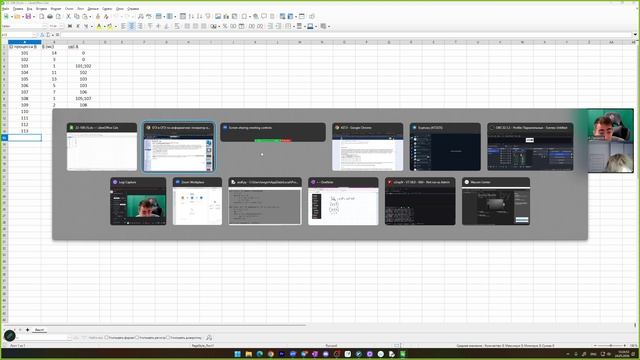Switch to Screen sharing meeting controls window
640x360 pixels.
click(273, 133)
